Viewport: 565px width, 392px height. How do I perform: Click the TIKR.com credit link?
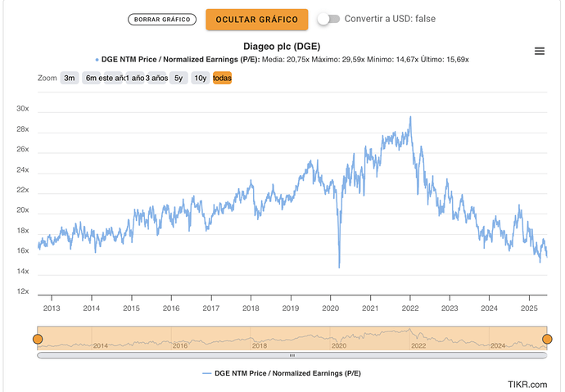pyautogui.click(x=527, y=385)
